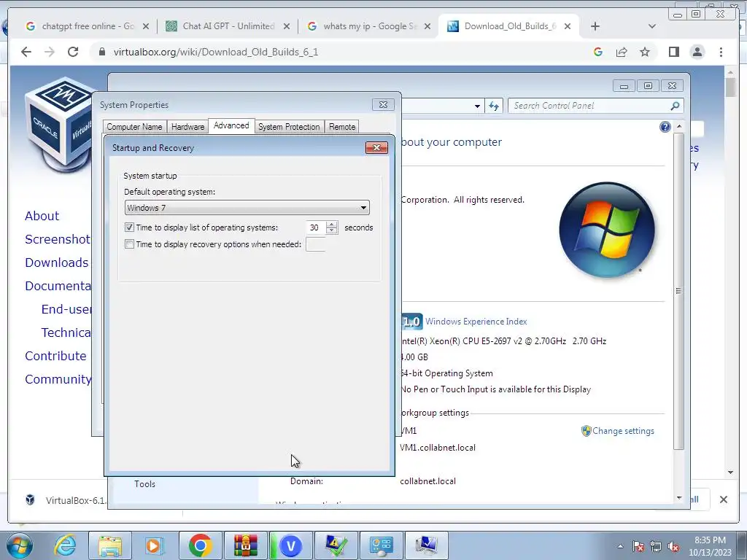The image size is (747, 560).
Task: Open Computer Name tab in System Properties
Action: 134,127
